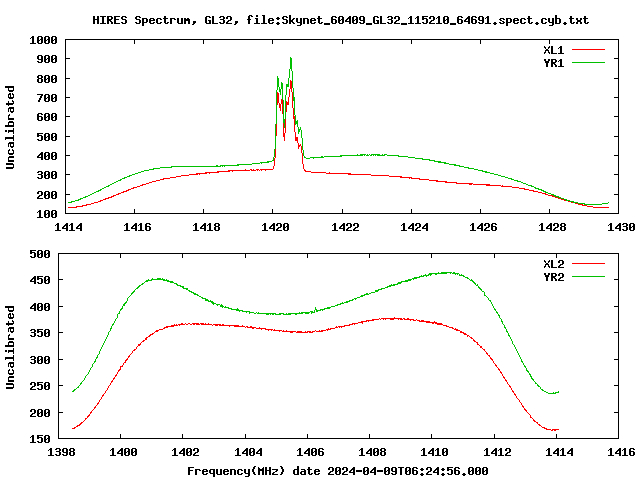Image resolution: width=640 pixels, height=480 pixels.
Task: Click the 1430 tick label on top plot
Action: coord(621,227)
